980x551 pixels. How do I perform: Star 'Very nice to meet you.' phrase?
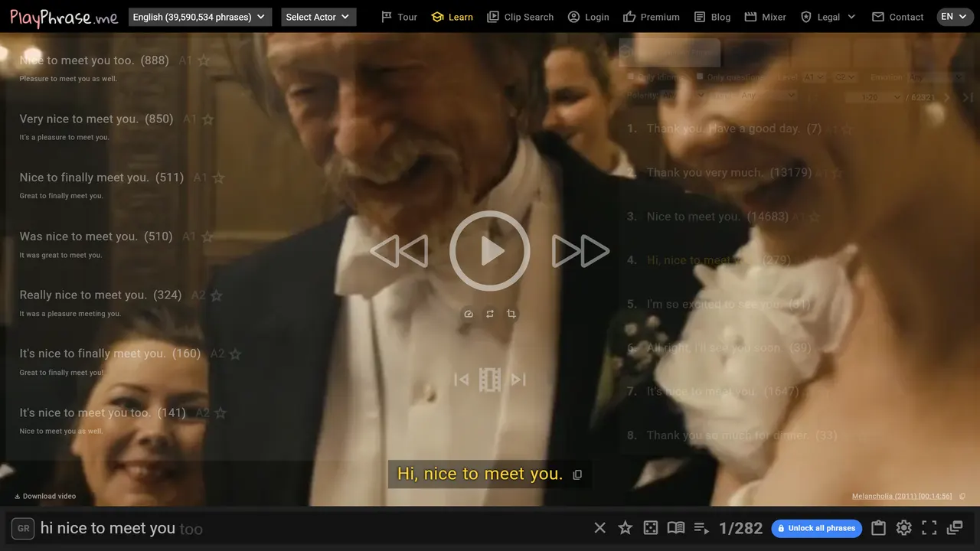coord(207,119)
